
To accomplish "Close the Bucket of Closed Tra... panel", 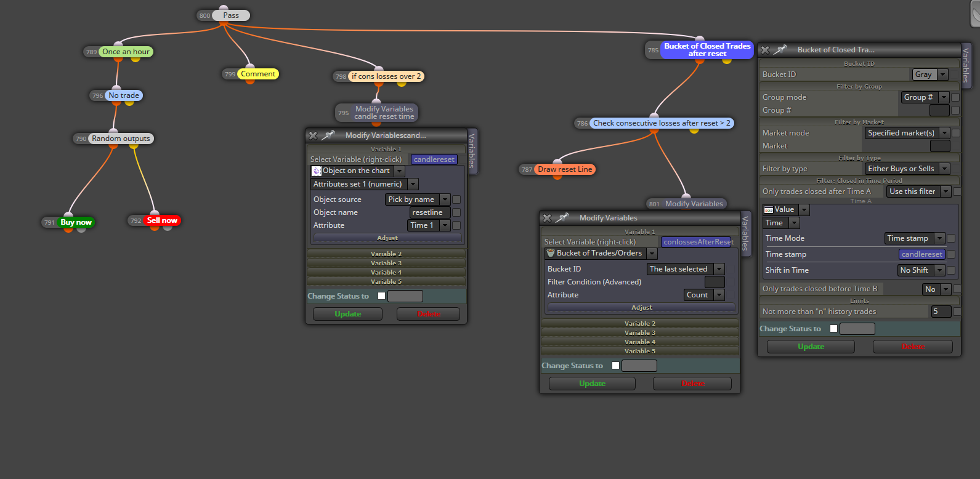I will [x=765, y=50].
